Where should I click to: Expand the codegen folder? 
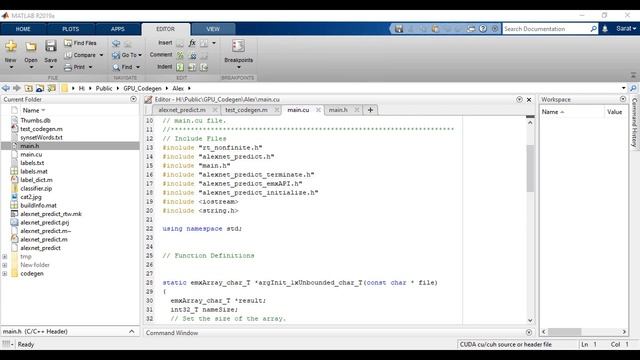4,274
